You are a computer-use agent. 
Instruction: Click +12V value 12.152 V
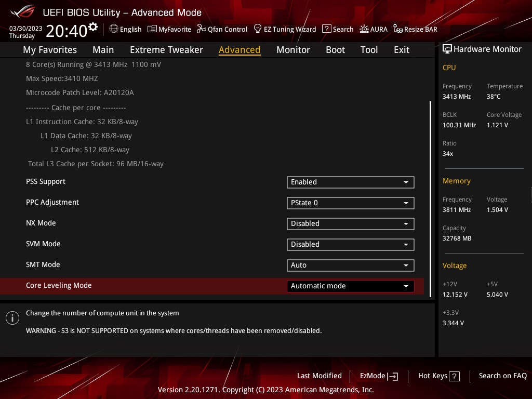455,295
